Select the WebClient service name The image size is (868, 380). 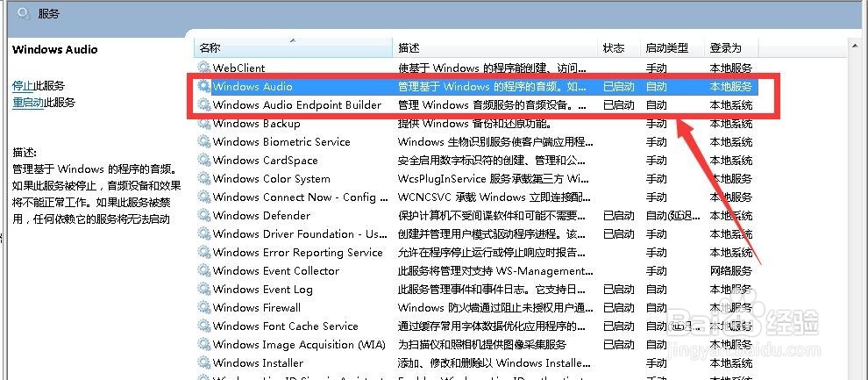click(x=238, y=68)
